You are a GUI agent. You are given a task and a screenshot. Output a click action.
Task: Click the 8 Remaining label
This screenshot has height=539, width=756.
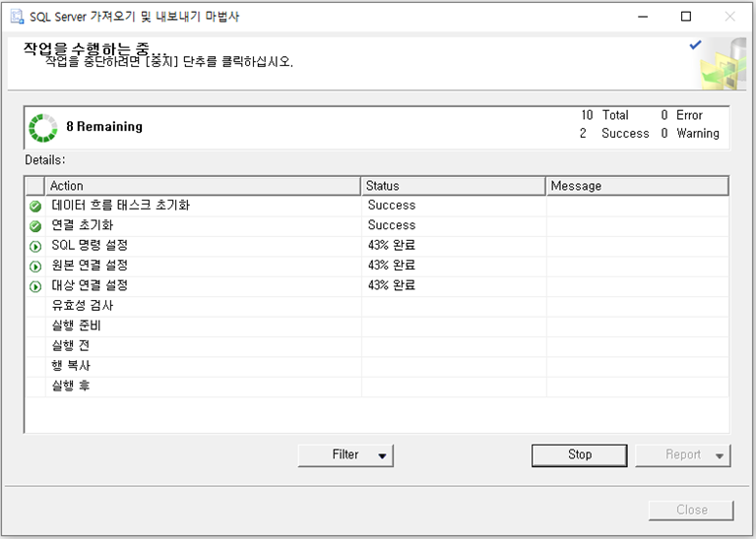(x=104, y=127)
